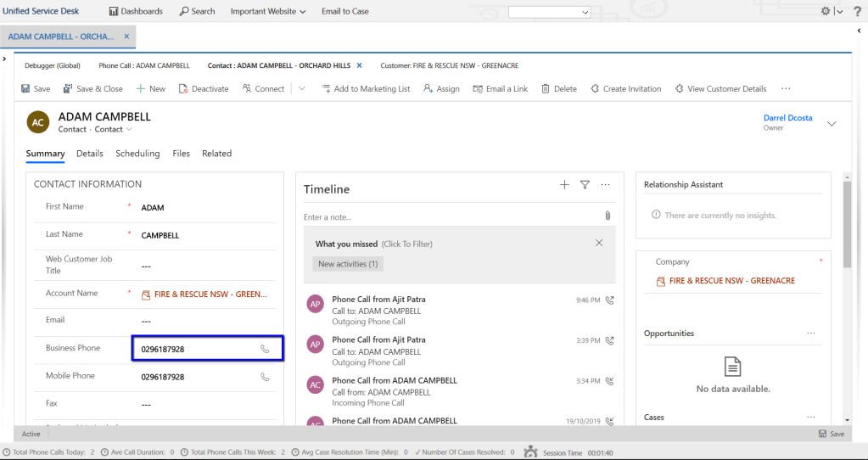Open the Darrel Dcosta owner link

787,118
